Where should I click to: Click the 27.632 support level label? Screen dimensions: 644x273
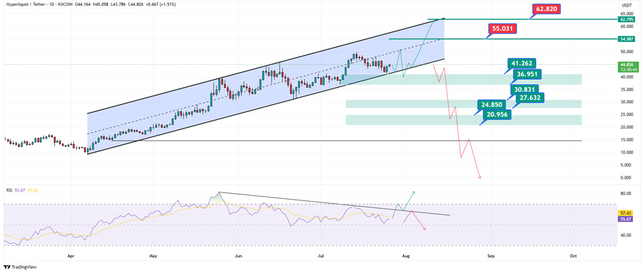click(x=531, y=98)
